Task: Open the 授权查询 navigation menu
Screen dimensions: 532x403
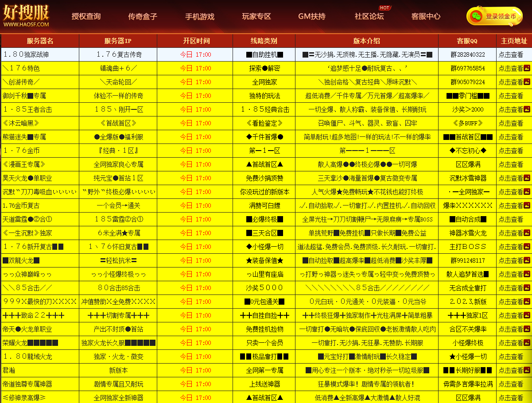Action: tap(86, 16)
